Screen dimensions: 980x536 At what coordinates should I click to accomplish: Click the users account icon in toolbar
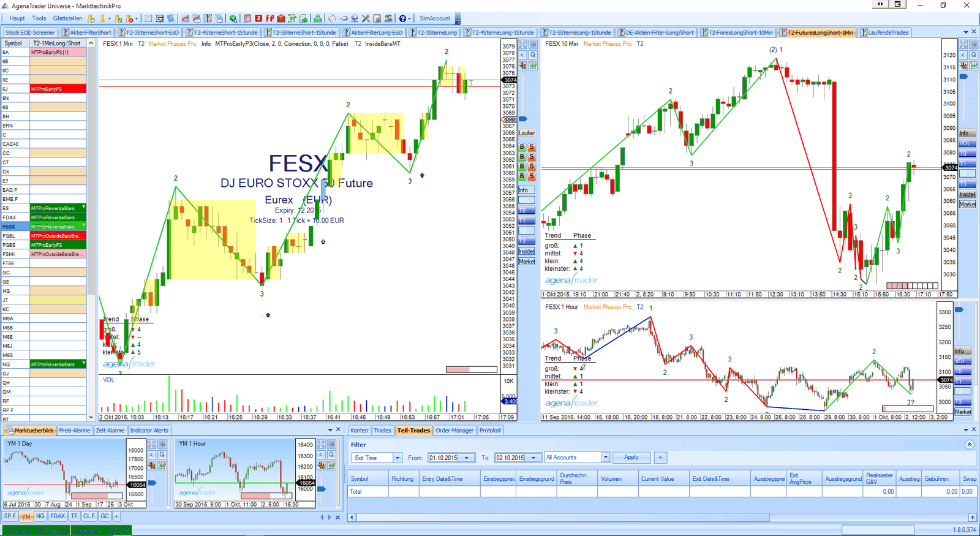pos(388,18)
